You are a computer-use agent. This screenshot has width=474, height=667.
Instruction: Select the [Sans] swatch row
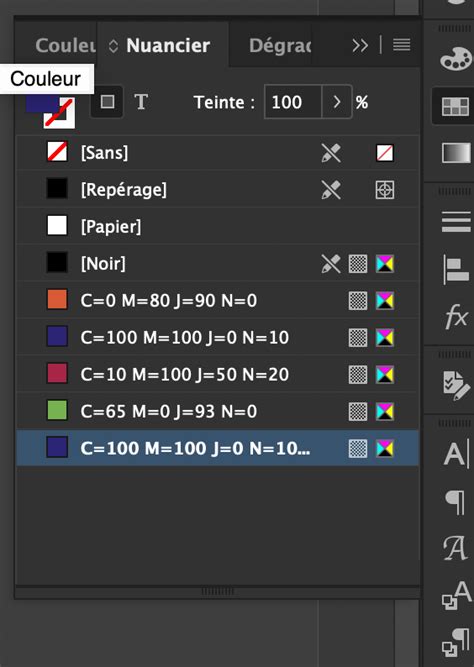(x=217, y=153)
